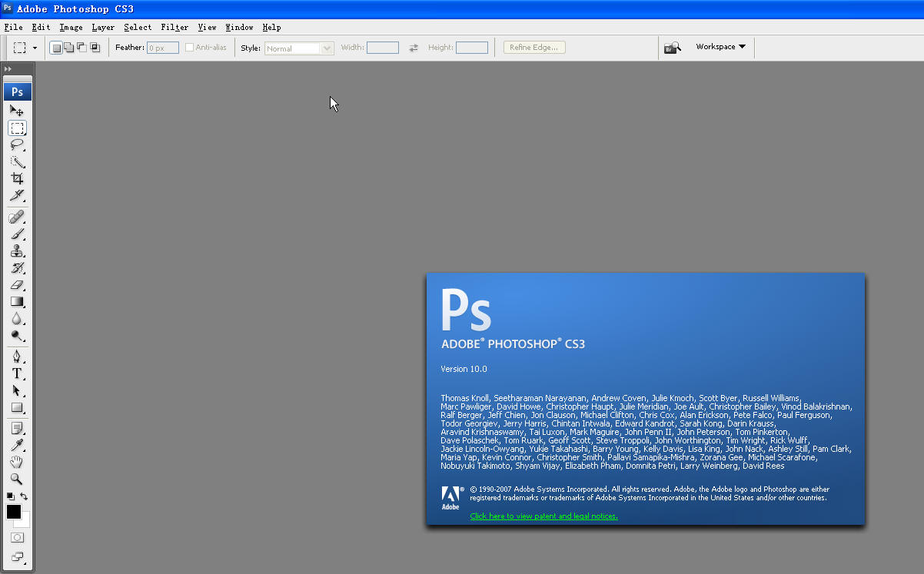Open the Workspace dropdown
Screen dimensions: 924x574
(x=721, y=47)
